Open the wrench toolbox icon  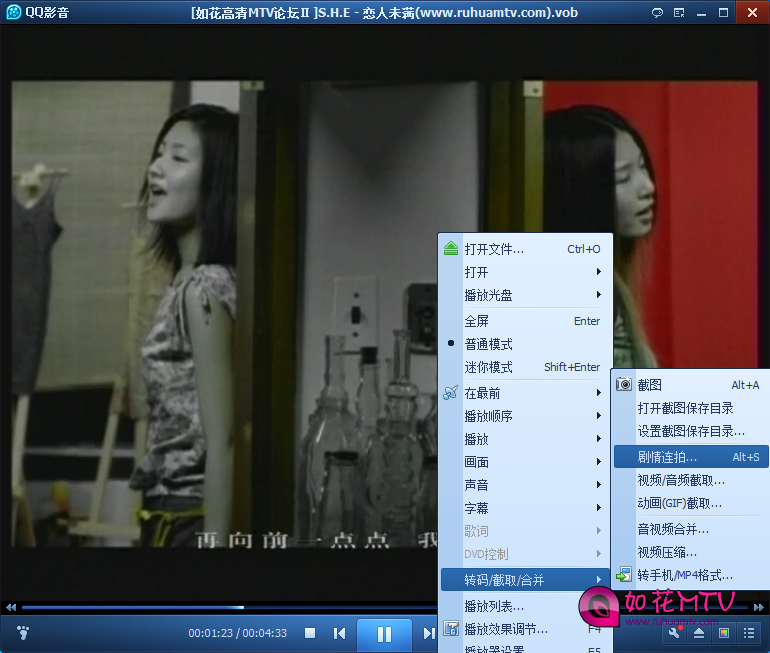tap(674, 633)
